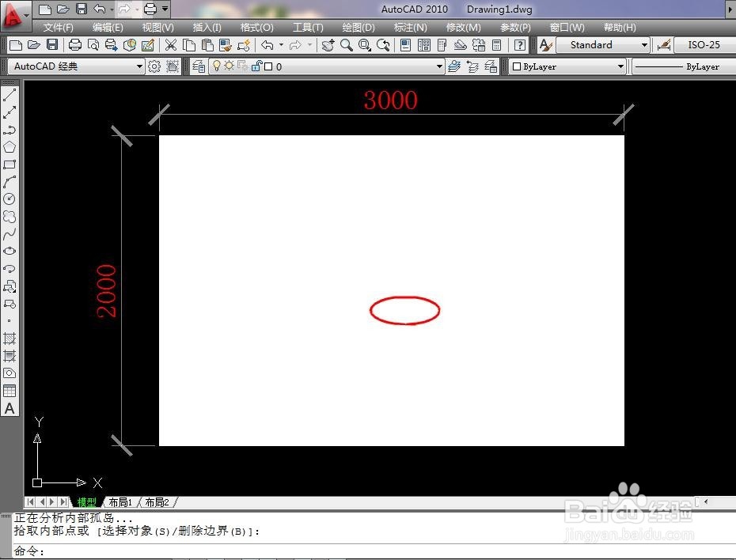The width and height of the screenshot is (736, 560).
Task: Toggle layer 0 on/off lightbulb
Action: click(216, 66)
